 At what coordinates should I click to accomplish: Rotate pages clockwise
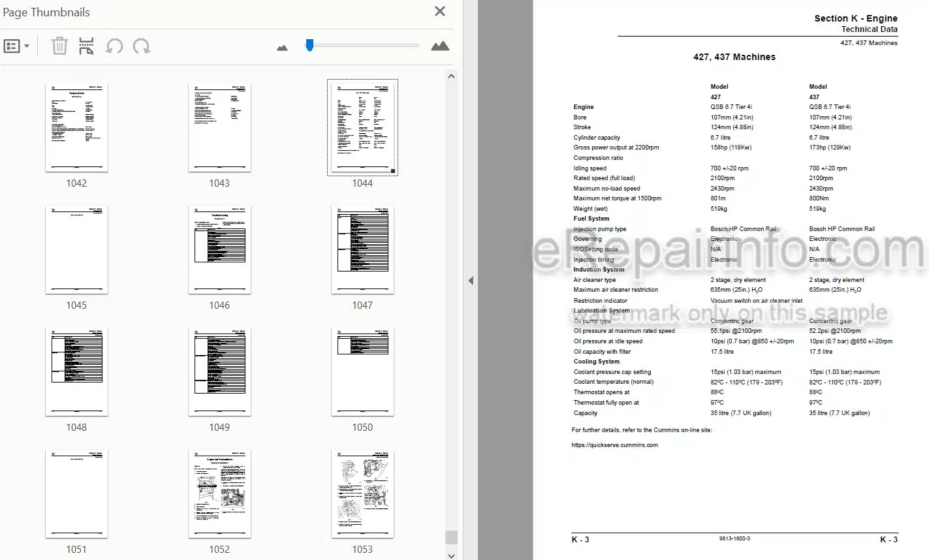(141, 46)
